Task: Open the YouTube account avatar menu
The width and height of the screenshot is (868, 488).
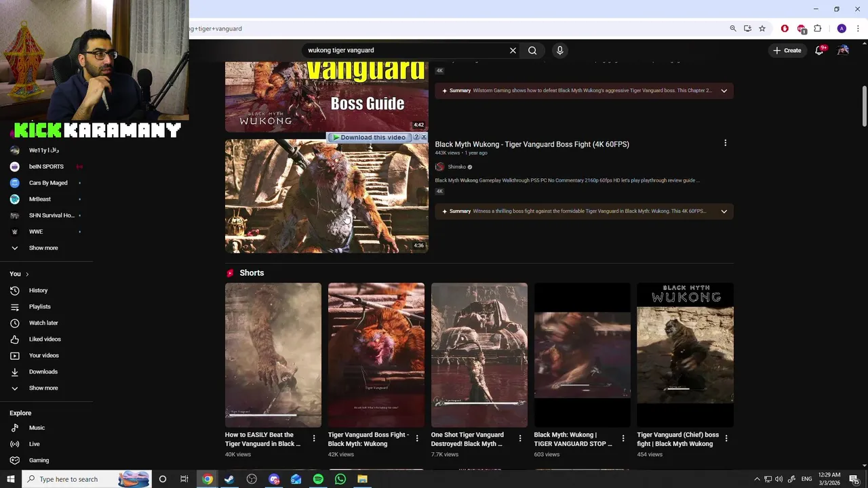Action: pyautogui.click(x=843, y=50)
